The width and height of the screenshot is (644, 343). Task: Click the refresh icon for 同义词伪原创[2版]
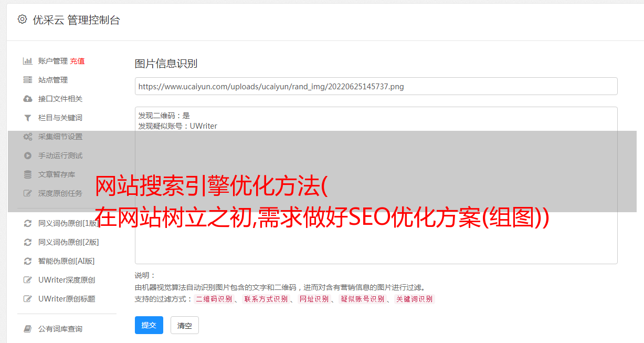[x=28, y=242]
